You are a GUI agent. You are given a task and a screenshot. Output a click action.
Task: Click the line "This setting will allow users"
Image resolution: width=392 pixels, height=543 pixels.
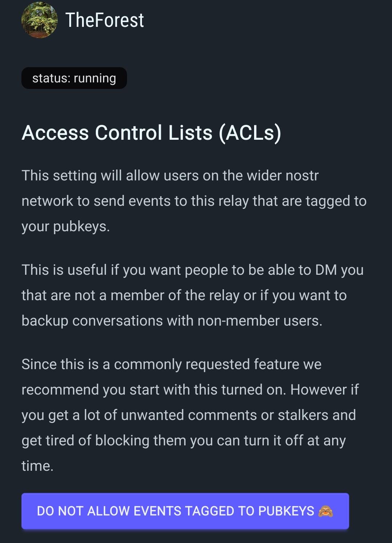[x=170, y=176]
